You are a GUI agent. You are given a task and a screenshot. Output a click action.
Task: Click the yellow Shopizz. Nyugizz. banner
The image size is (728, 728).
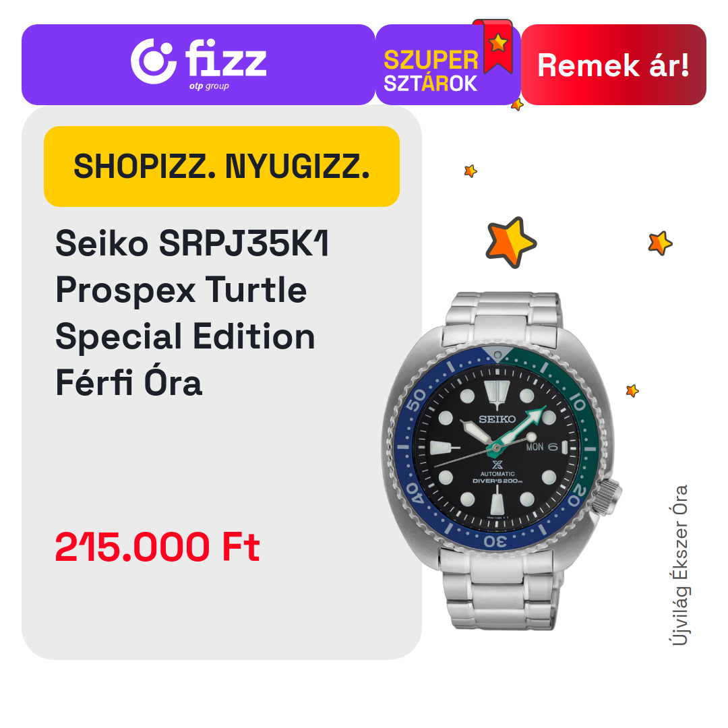click(222, 166)
